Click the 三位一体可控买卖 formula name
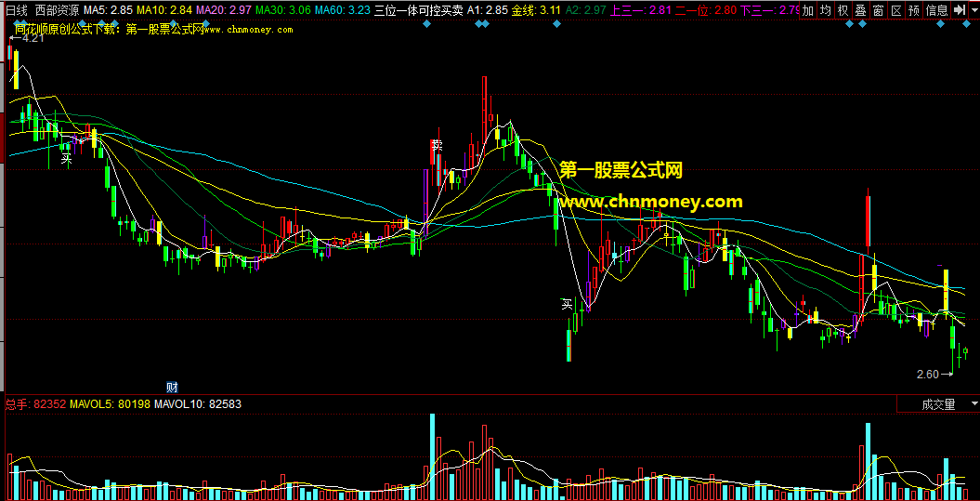 pyautogui.click(x=419, y=10)
